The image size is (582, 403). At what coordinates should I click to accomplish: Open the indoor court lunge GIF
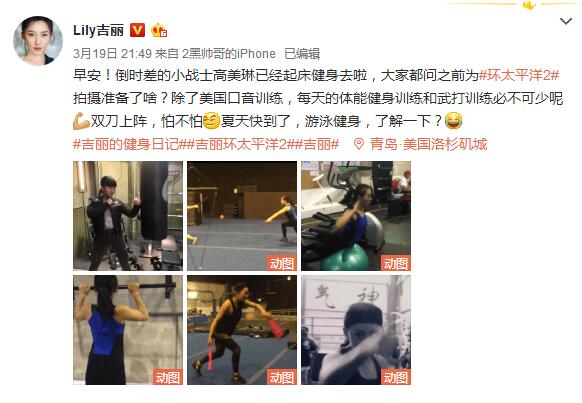click(242, 216)
